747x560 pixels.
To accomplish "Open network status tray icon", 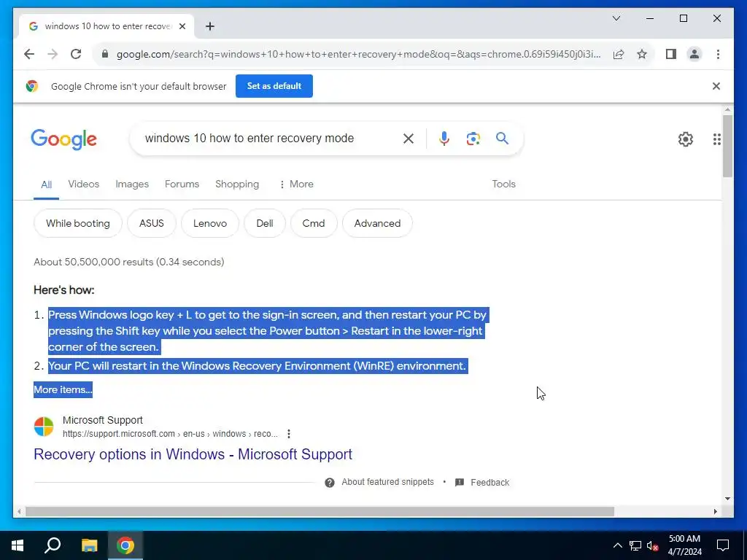I will click(x=635, y=545).
